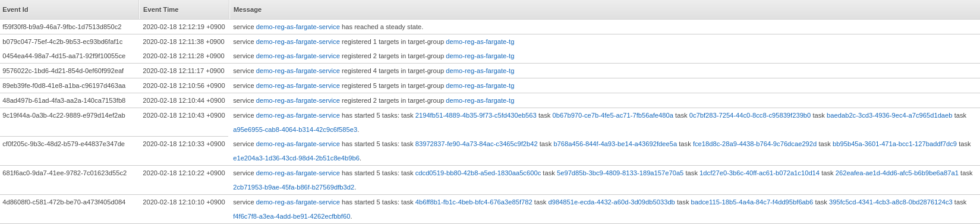Viewport: 980px width, 224px height.
Task: Open task 0b67b970-ce7b-4fe5-ac71-7fb56afe480a
Action: point(613,115)
